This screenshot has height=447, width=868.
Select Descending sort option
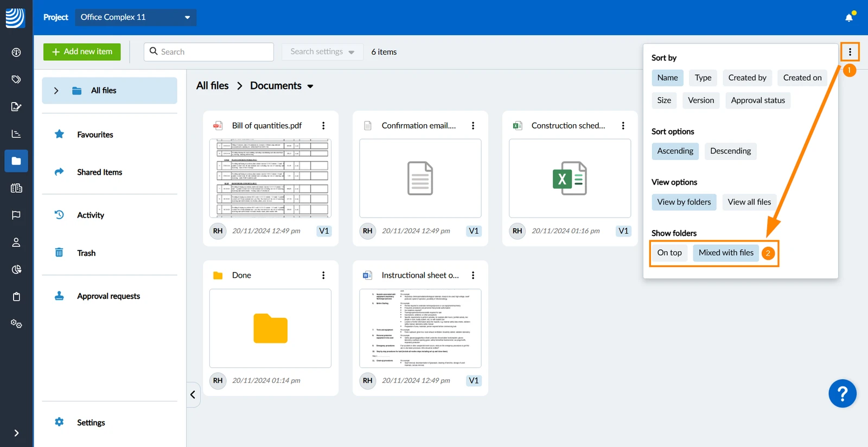click(730, 151)
